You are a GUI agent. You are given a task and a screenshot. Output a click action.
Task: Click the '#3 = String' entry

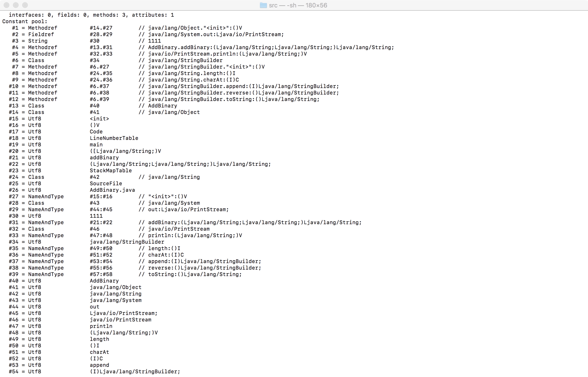tap(30, 41)
